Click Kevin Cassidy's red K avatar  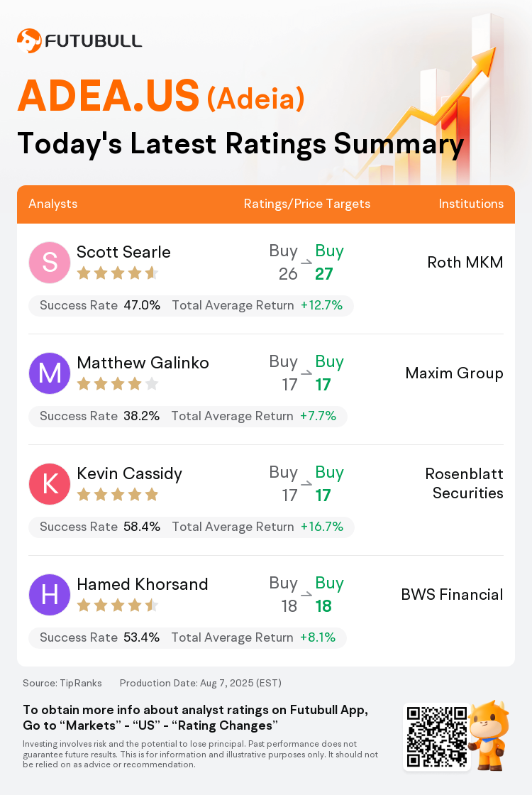50,483
